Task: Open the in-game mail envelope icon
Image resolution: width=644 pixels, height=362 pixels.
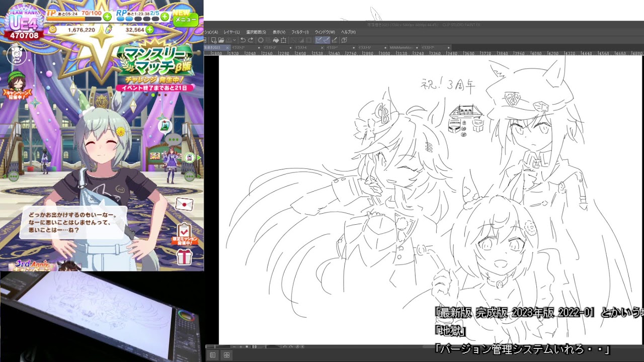Action: tap(184, 204)
